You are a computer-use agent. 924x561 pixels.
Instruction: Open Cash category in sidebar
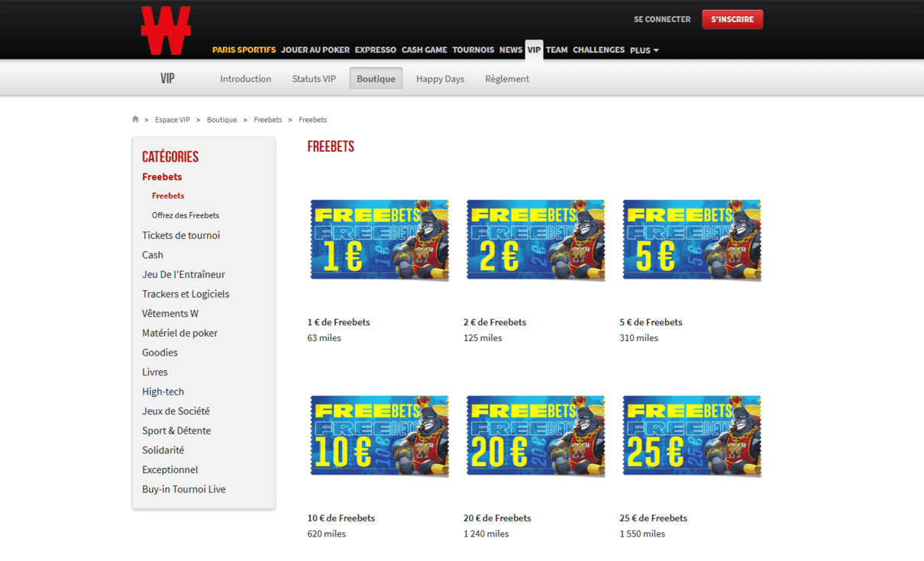click(x=153, y=255)
